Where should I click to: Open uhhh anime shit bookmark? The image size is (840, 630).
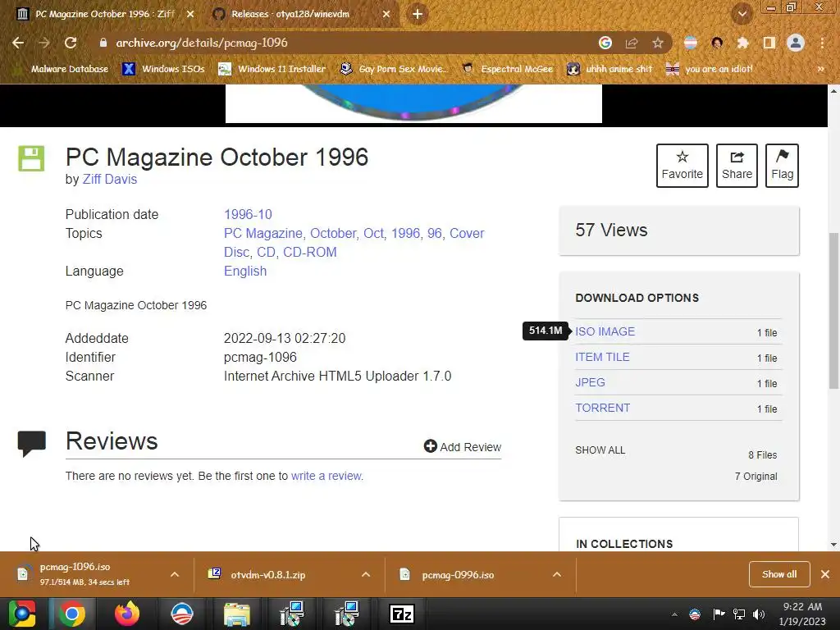[x=610, y=69]
